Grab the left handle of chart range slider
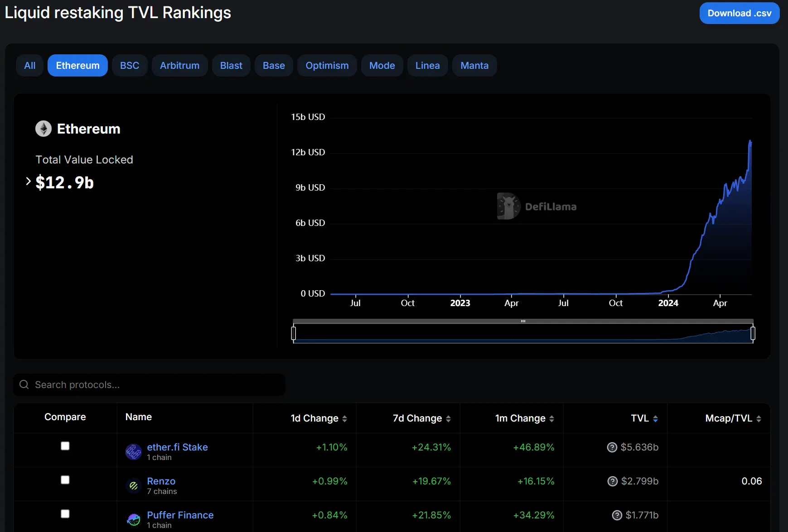This screenshot has height=532, width=788. (x=294, y=333)
